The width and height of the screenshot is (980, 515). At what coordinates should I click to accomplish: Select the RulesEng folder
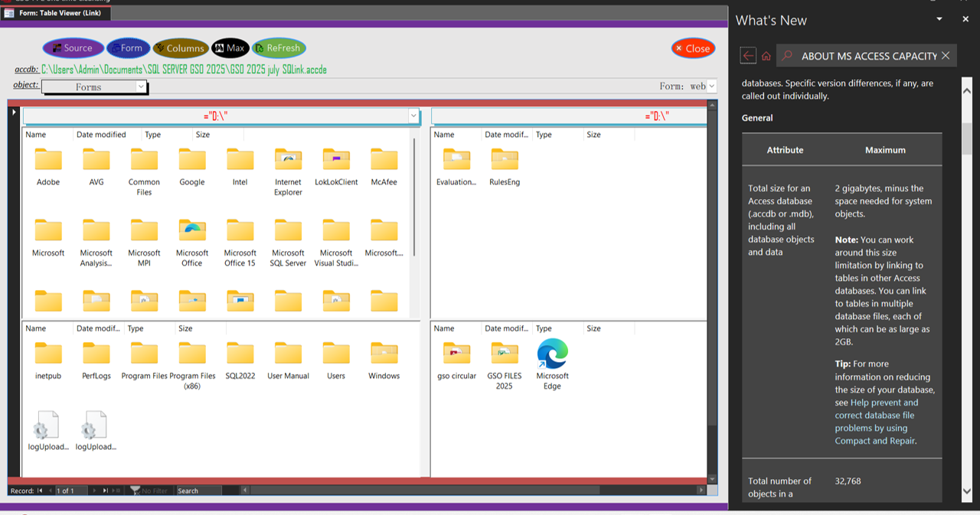(505, 167)
